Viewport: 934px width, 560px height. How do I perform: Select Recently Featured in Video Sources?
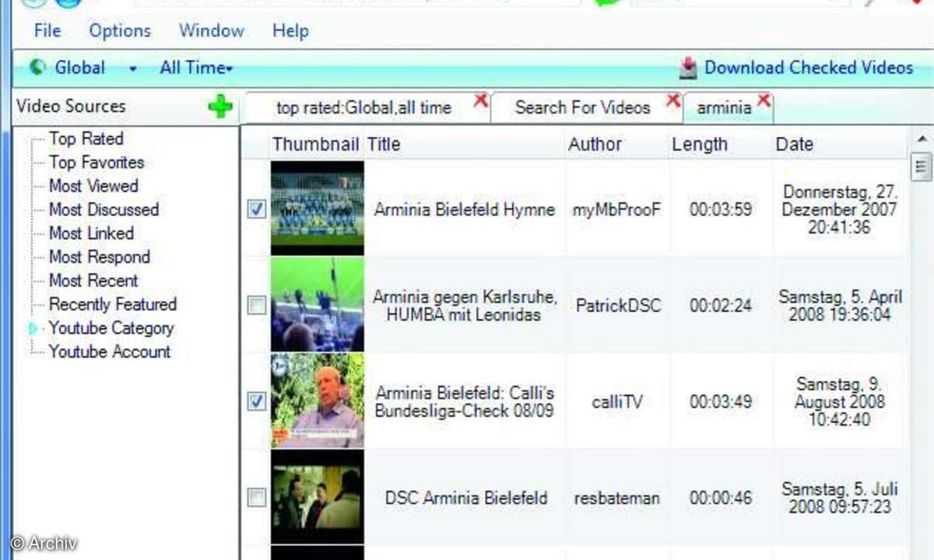[x=113, y=305]
